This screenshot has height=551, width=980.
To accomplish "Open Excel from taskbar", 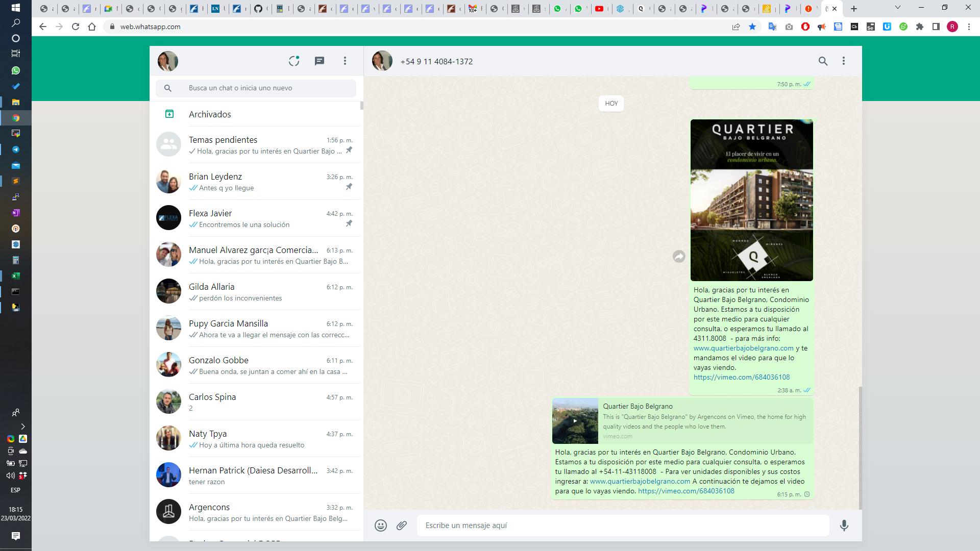I will tap(16, 276).
